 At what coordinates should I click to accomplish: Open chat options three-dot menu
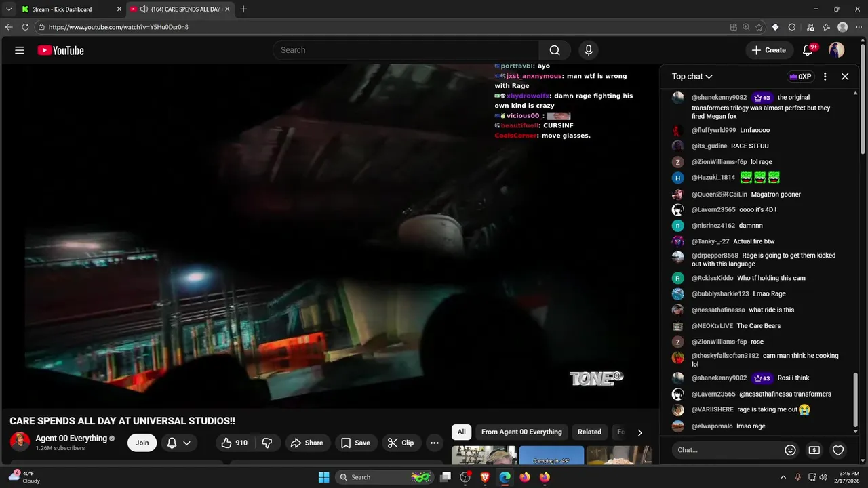coord(825,77)
